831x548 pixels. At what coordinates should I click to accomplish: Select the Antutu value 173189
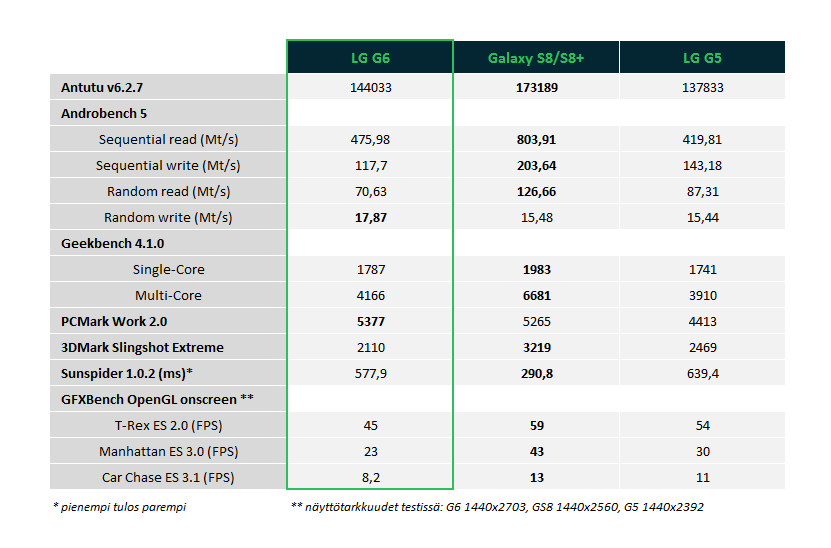pyautogui.click(x=536, y=87)
